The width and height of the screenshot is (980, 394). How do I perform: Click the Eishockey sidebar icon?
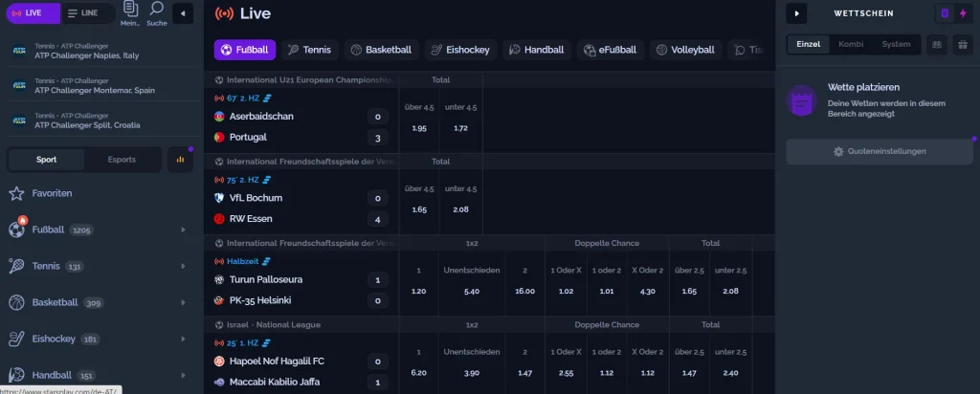pos(16,339)
